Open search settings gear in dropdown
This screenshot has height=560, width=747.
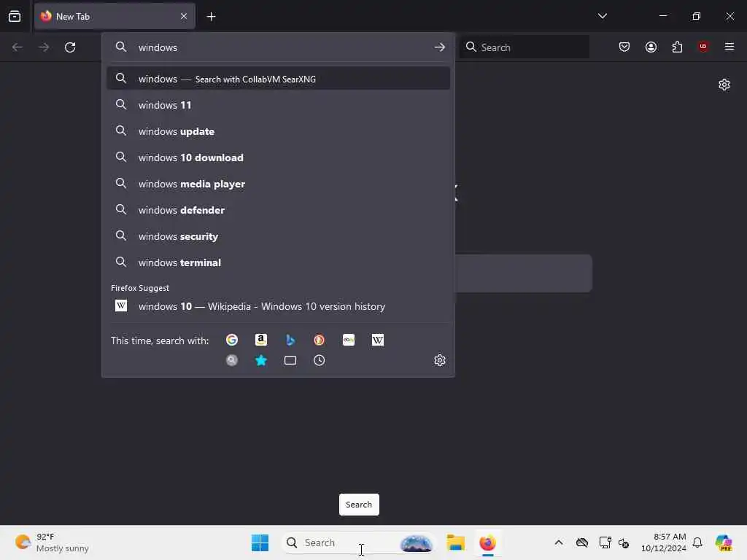(440, 360)
